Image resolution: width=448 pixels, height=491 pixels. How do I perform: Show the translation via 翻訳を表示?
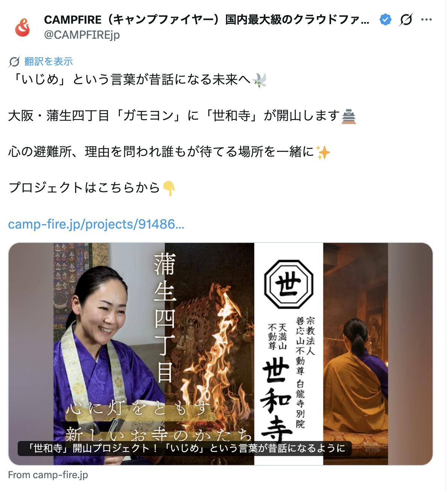pyautogui.click(x=48, y=62)
